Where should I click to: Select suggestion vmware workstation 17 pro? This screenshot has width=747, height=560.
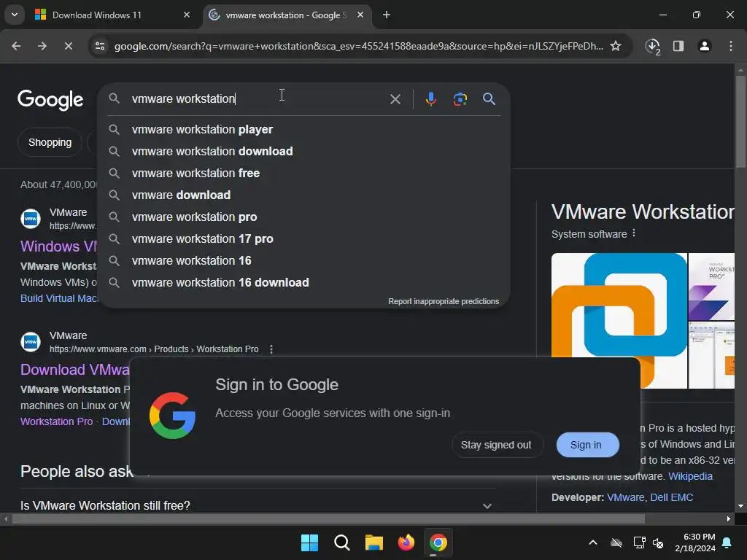tap(304, 239)
